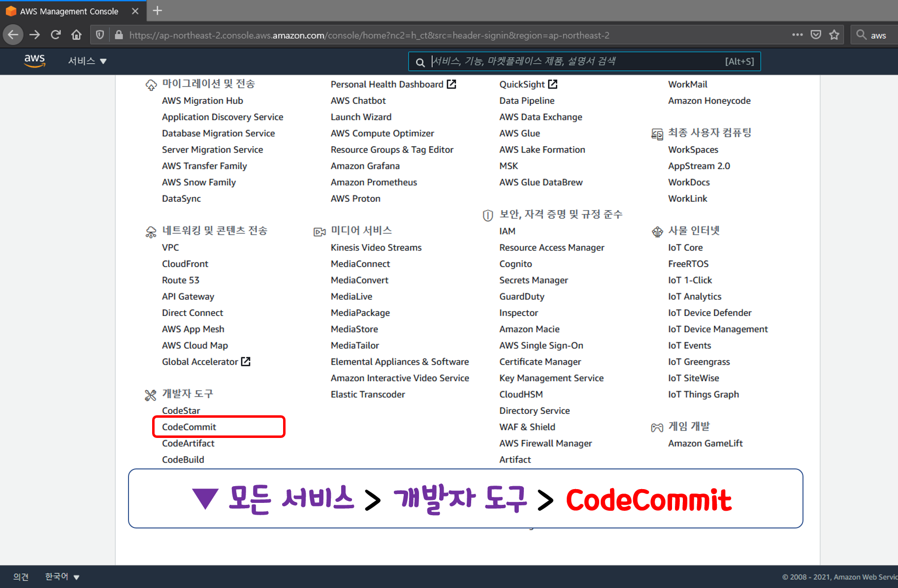Click the developer tools category icon
The width and height of the screenshot is (898, 588).
click(151, 395)
